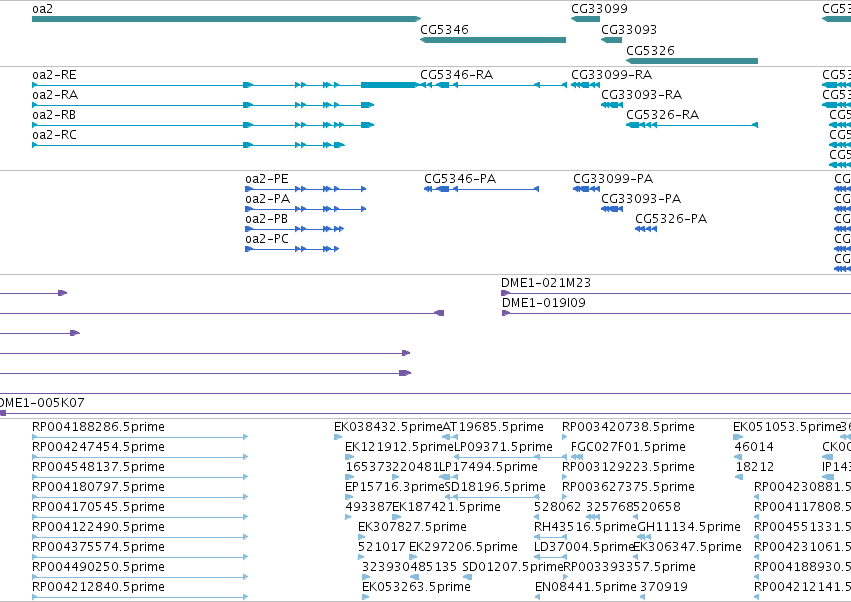Image resolution: width=851 pixels, height=602 pixels.
Task: Select the CG5326 gene bar
Action: [692, 61]
